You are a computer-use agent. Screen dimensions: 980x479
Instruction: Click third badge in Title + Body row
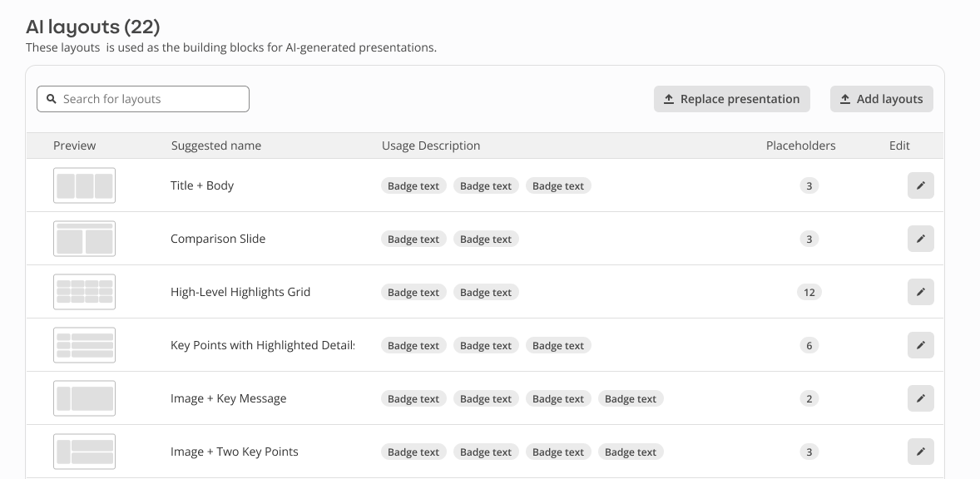[558, 185]
